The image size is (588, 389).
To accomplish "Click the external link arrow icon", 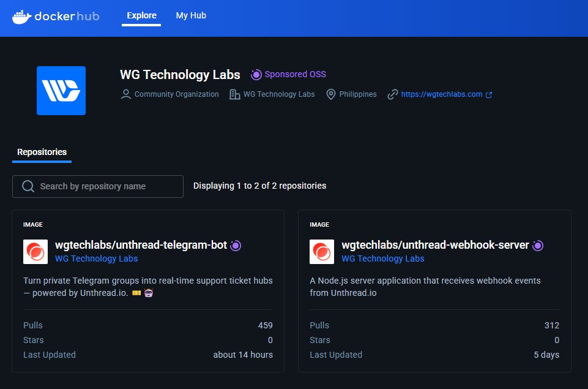I will tap(489, 94).
